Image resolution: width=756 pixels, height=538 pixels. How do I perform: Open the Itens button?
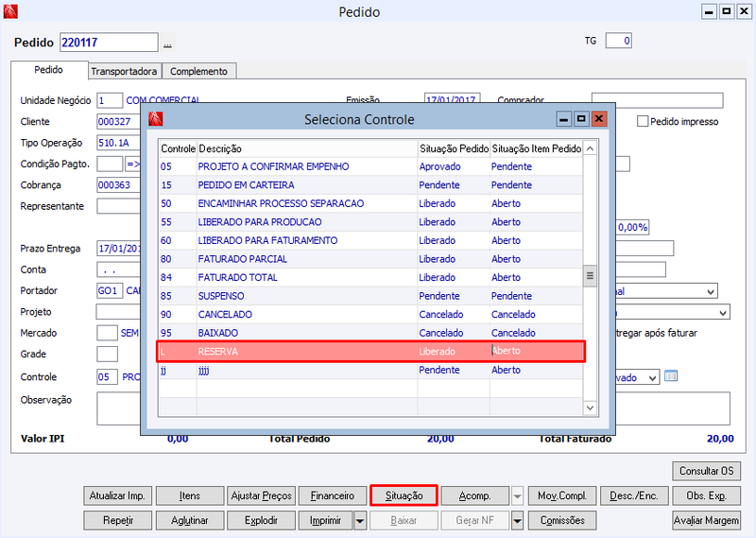(x=190, y=495)
